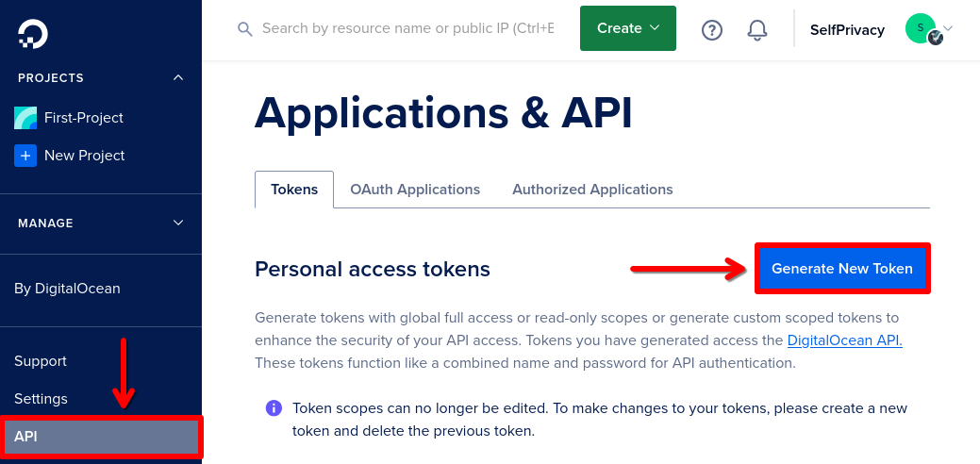Expand the MANAGE section chevron

[178, 224]
